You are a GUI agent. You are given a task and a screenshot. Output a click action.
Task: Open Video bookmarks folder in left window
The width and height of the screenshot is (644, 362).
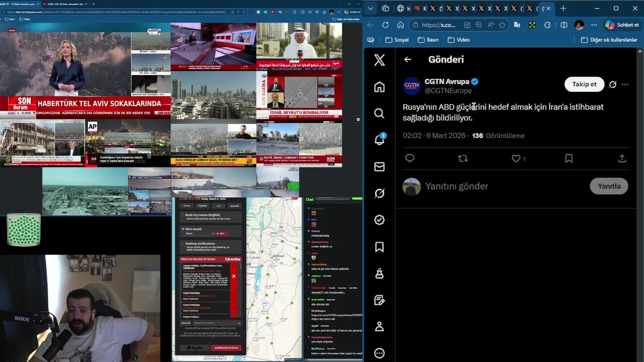tap(24, 19)
